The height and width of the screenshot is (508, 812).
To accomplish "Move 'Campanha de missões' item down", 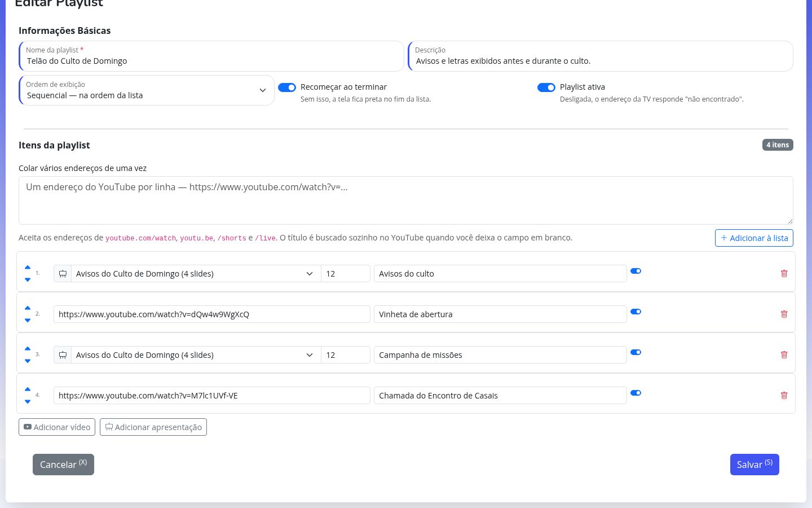I will pos(28,361).
